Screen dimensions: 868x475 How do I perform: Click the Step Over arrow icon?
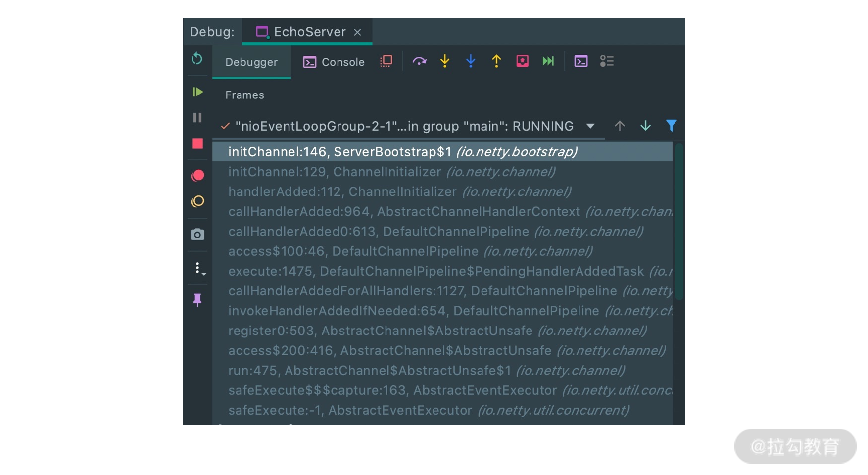(x=419, y=61)
